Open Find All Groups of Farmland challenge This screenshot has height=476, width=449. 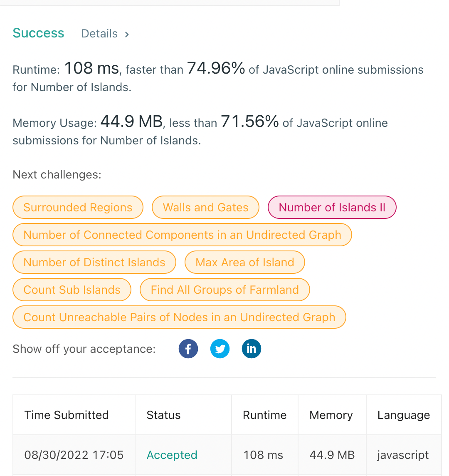coord(224,290)
